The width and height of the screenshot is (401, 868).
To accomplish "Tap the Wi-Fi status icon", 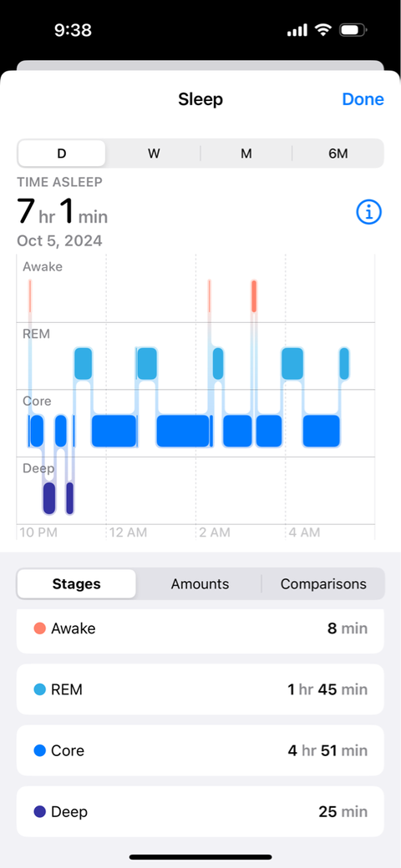I will (323, 30).
